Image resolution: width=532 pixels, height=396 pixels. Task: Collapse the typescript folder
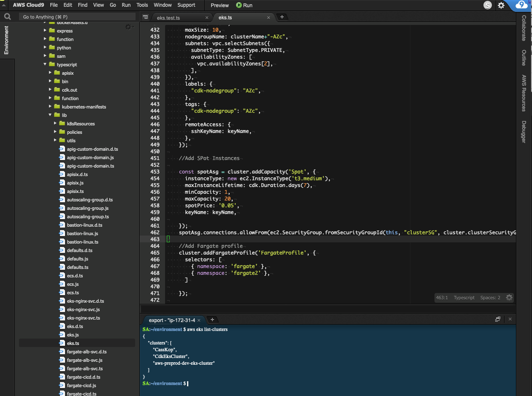pos(45,65)
